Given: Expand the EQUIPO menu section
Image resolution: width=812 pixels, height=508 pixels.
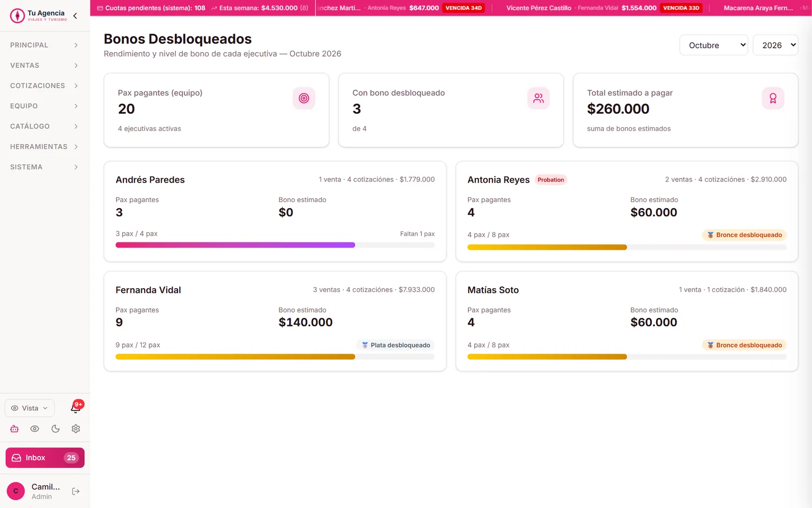Looking at the screenshot, I should [44, 106].
